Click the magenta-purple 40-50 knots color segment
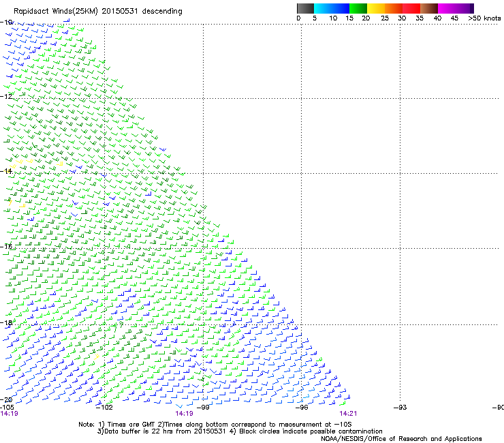Image resolution: width=504 pixels, height=443 pixels. (x=456, y=8)
